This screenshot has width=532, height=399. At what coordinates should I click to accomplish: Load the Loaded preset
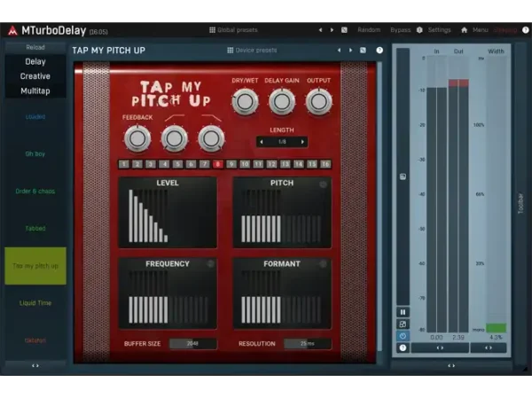tap(35, 117)
